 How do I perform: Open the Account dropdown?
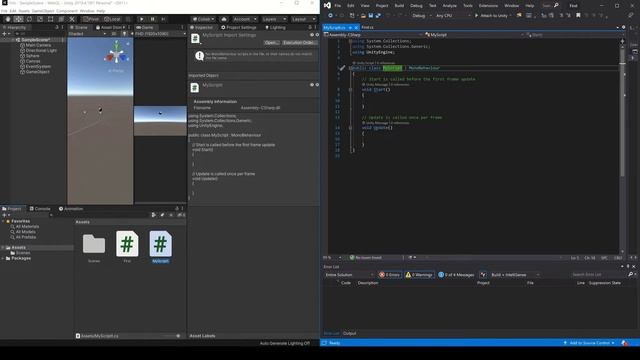coord(244,19)
